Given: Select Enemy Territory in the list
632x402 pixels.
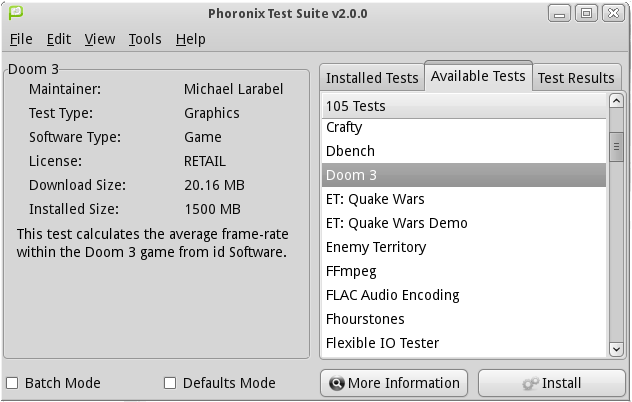Looking at the screenshot, I should click(464, 247).
